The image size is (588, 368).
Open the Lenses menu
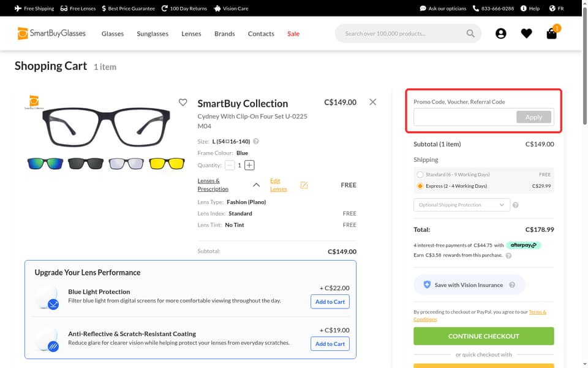[x=191, y=34]
